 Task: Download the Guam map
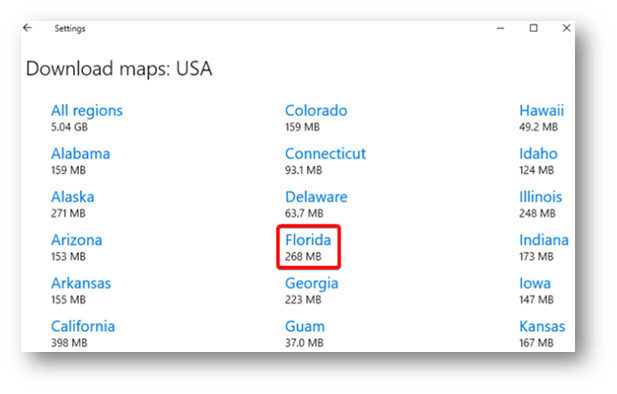tap(305, 334)
